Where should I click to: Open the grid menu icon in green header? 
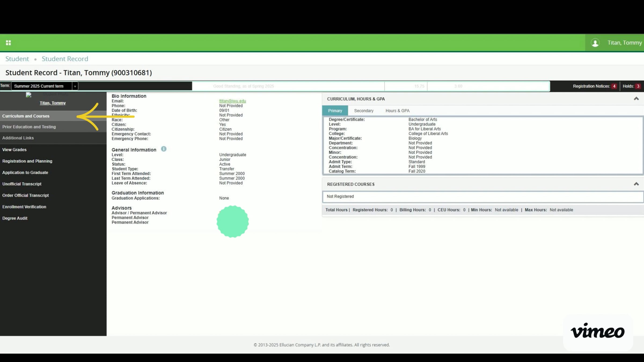pos(8,43)
